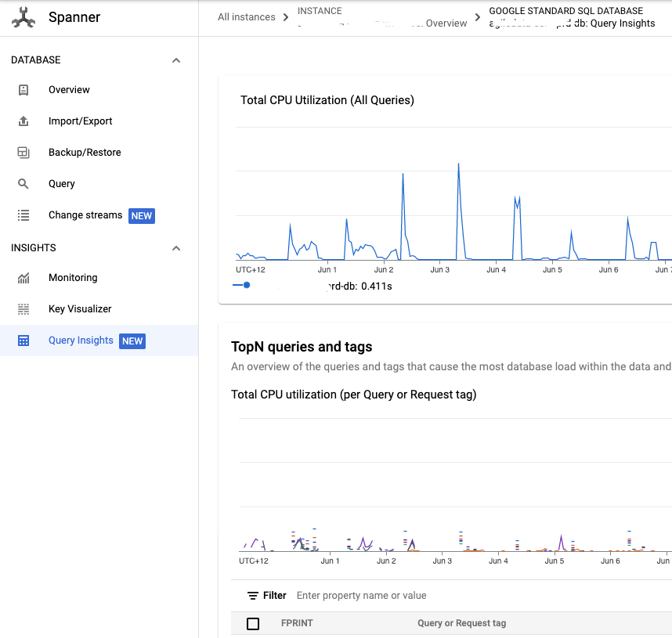
Task: Go to All instances breadcrumb
Action: click(247, 17)
